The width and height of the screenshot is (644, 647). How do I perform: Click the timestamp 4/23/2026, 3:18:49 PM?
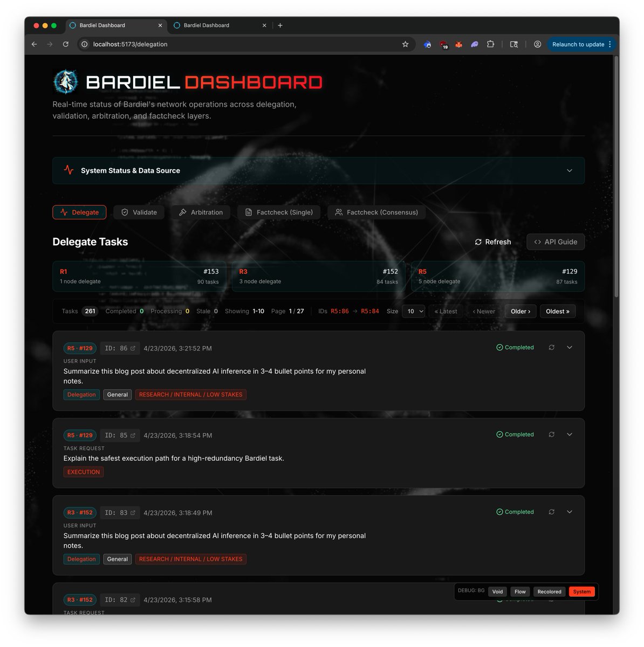(178, 513)
